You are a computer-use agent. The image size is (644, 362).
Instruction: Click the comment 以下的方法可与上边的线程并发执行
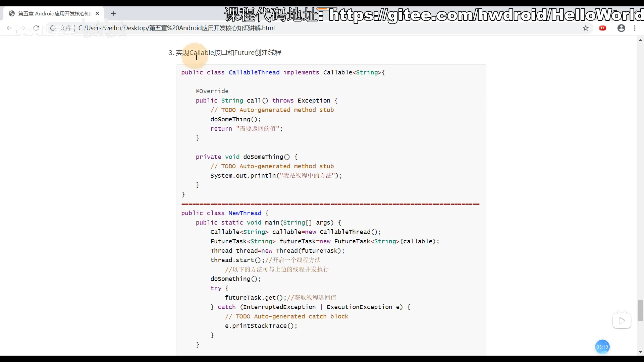click(277, 269)
